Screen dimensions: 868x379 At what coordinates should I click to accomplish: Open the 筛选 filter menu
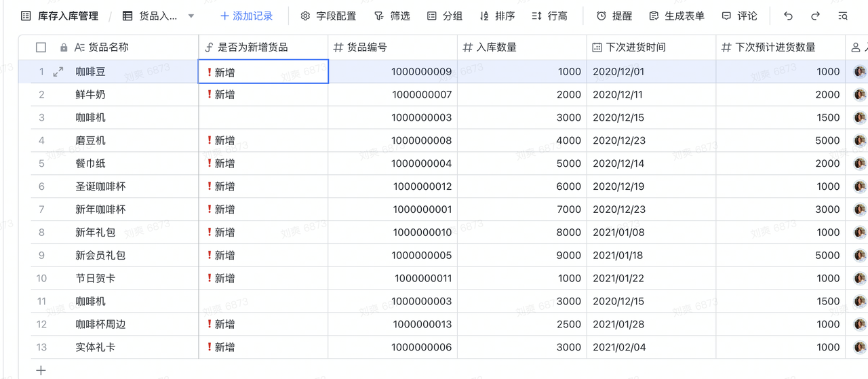tap(392, 16)
